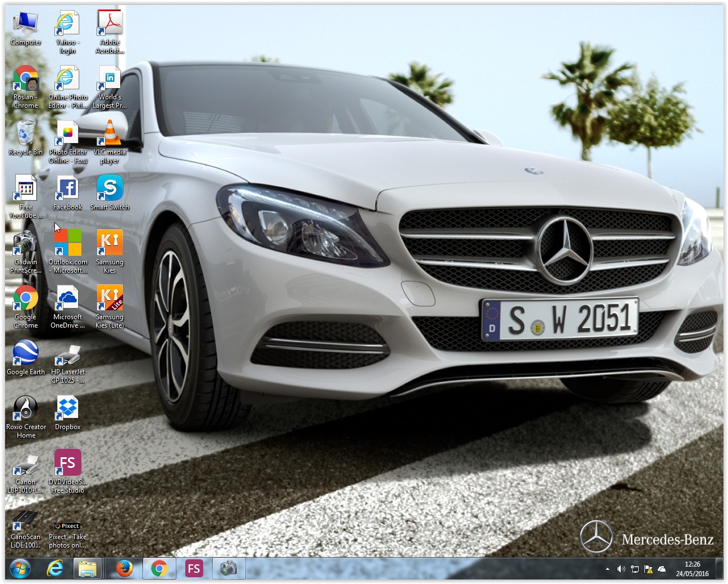Open the Photo Editor Online Fo... shortcut

(67, 142)
